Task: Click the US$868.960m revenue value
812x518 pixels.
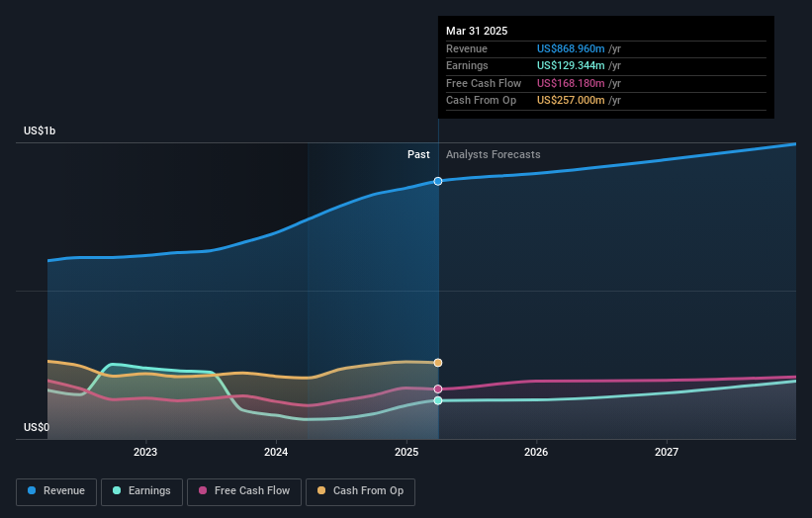Action: tap(571, 48)
